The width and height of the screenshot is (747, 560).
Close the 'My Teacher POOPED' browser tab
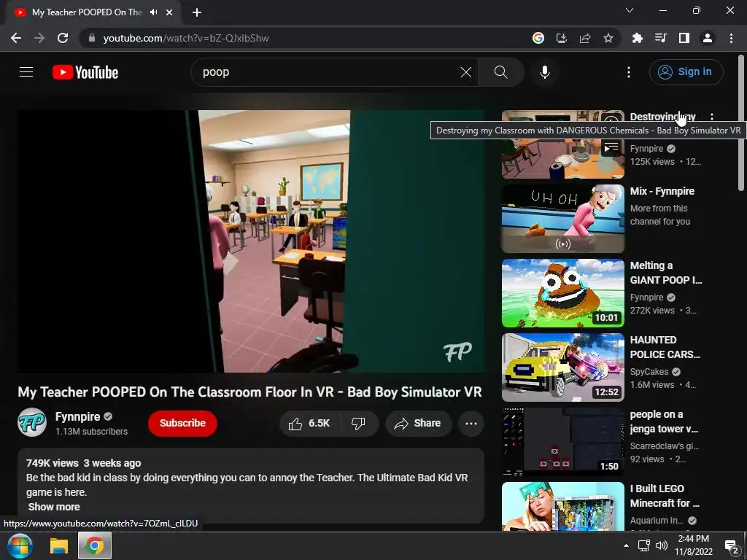(169, 12)
